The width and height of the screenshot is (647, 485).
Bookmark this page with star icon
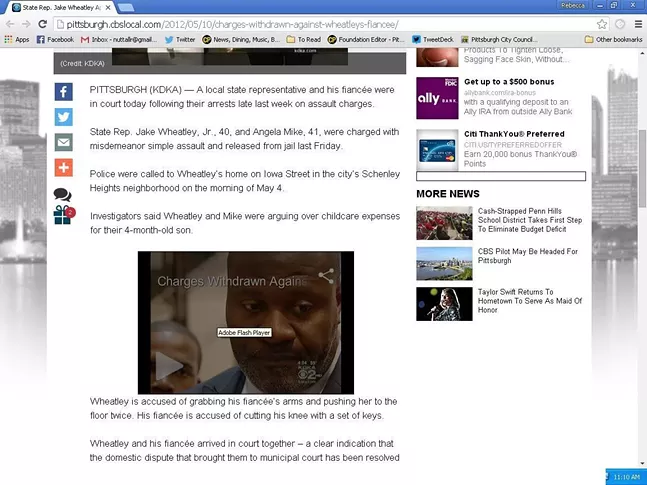[x=602, y=24]
